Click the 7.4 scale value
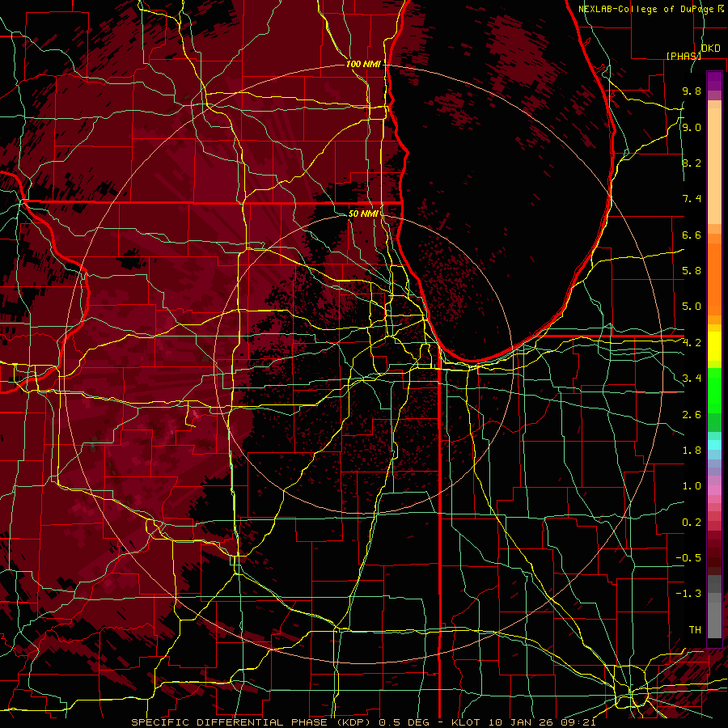Image resolution: width=728 pixels, height=728 pixels. click(x=692, y=199)
